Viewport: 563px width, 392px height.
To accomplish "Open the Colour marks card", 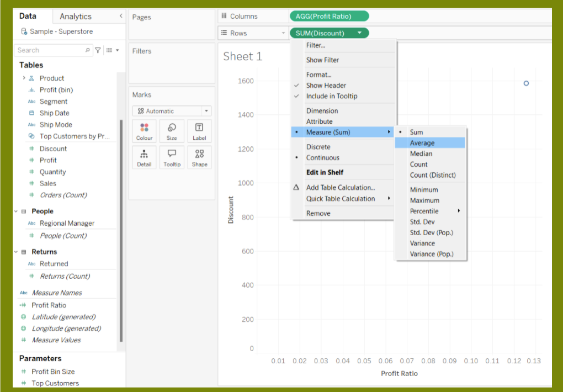I will pyautogui.click(x=145, y=131).
